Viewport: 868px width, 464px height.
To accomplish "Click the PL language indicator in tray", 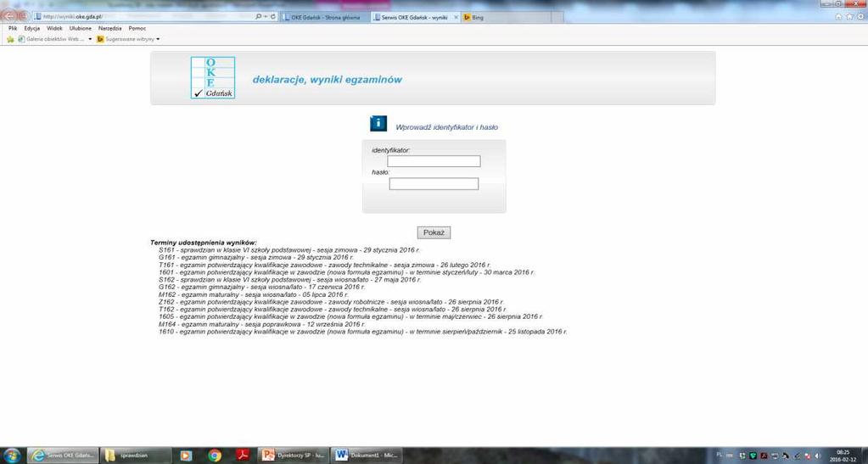I will coord(719,455).
